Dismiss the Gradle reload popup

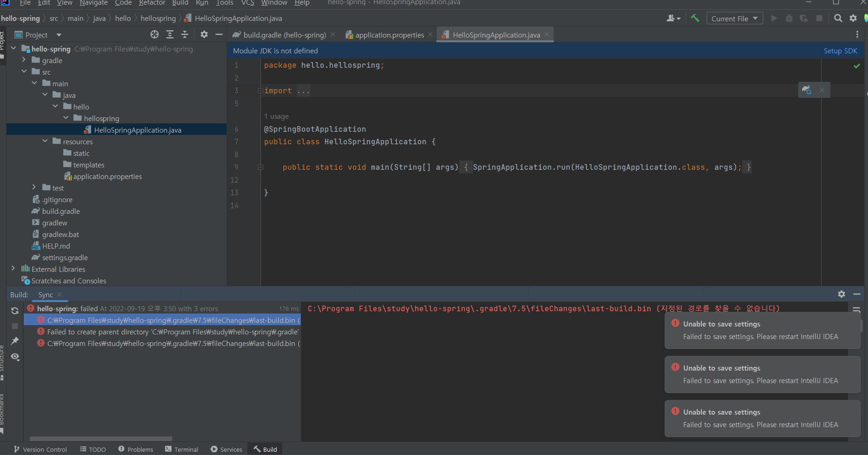click(822, 90)
